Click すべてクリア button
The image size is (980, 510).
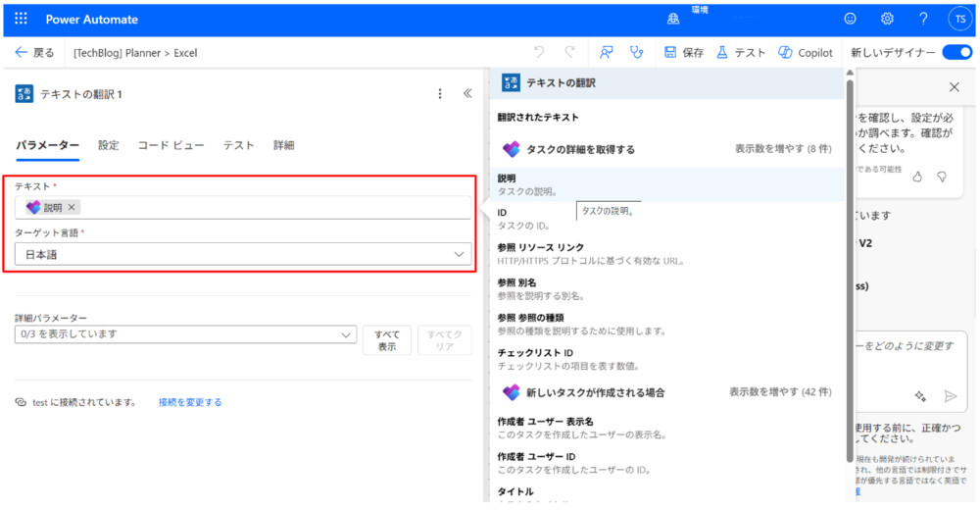pos(444,339)
